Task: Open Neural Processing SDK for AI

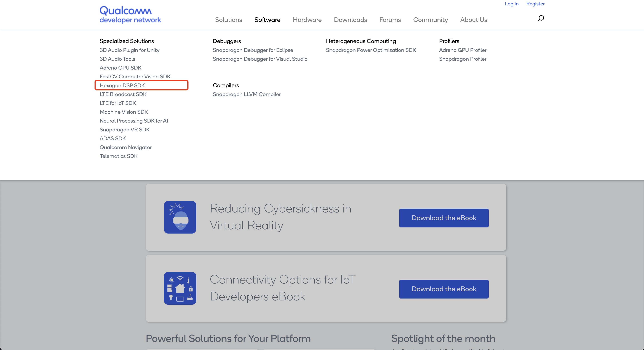Action: pos(134,121)
